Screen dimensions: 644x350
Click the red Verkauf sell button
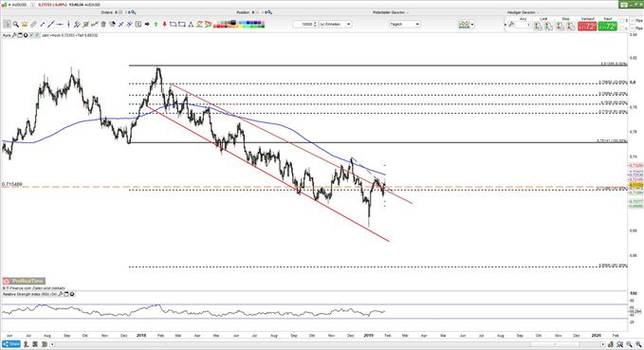pyautogui.click(x=587, y=26)
